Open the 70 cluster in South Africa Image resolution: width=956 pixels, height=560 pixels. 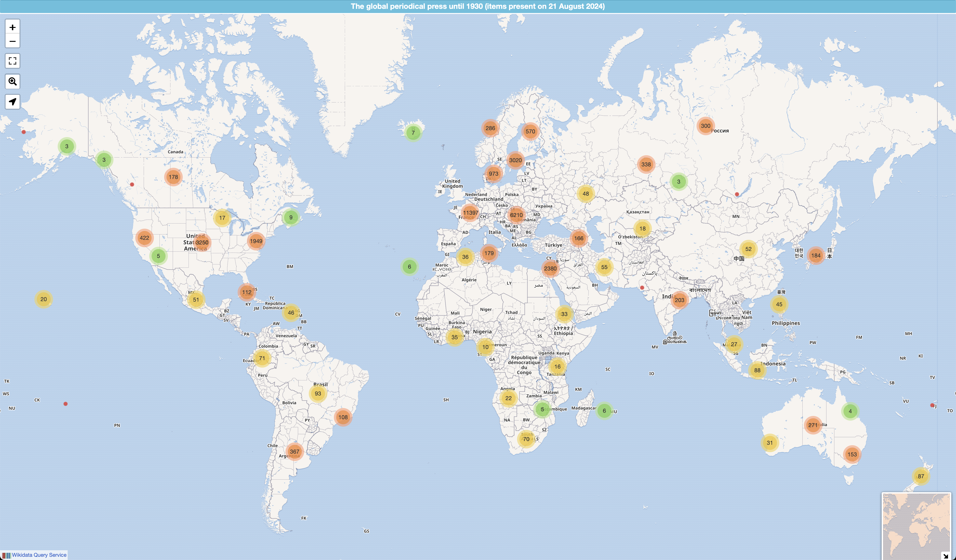(x=526, y=439)
